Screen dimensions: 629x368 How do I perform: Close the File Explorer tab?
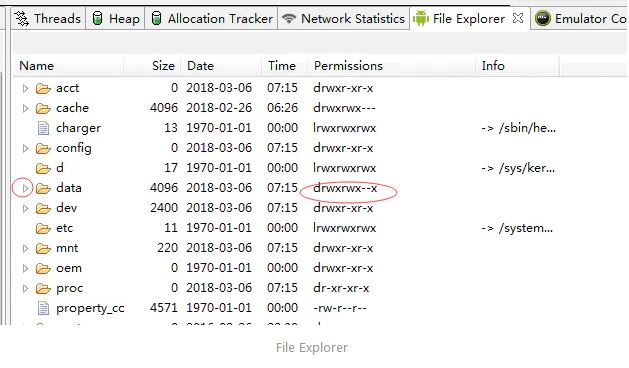518,18
